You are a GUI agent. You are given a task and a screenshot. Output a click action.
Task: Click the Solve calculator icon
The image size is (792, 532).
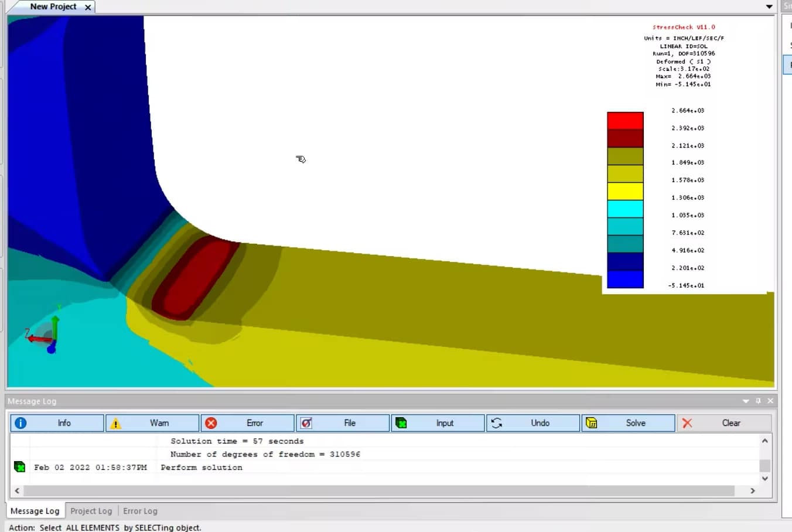(x=592, y=422)
